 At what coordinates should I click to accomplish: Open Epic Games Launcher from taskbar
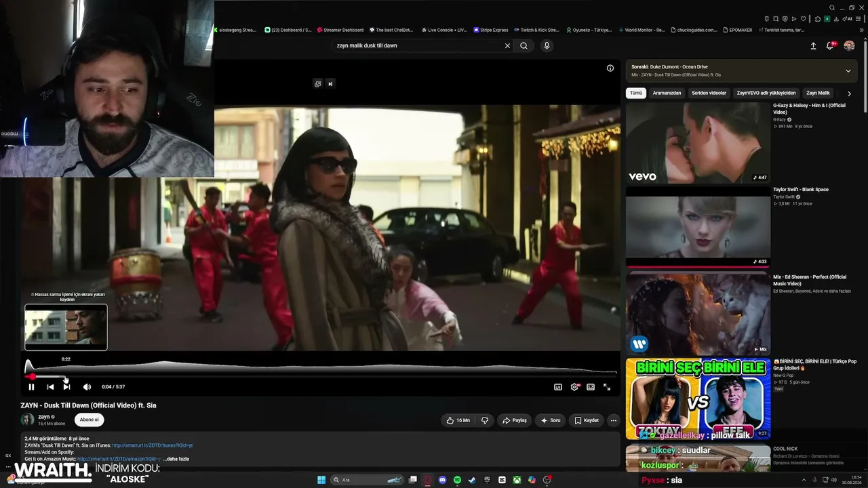[x=487, y=480]
